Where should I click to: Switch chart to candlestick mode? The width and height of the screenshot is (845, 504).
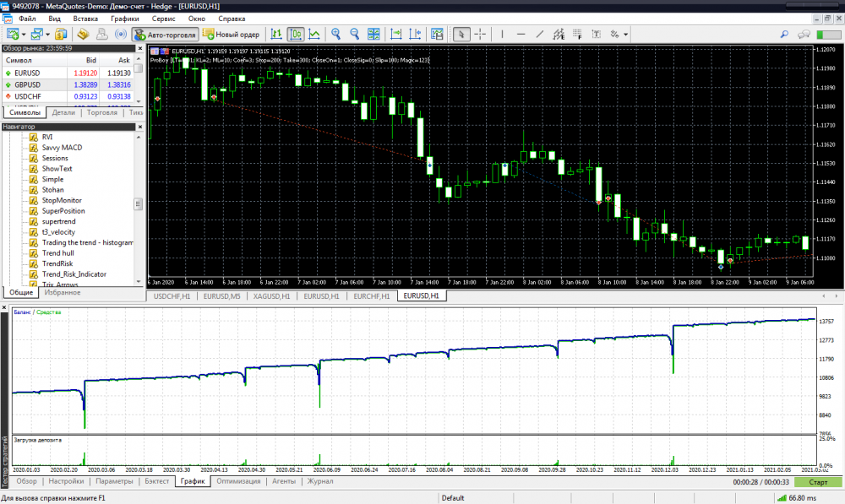point(296,35)
